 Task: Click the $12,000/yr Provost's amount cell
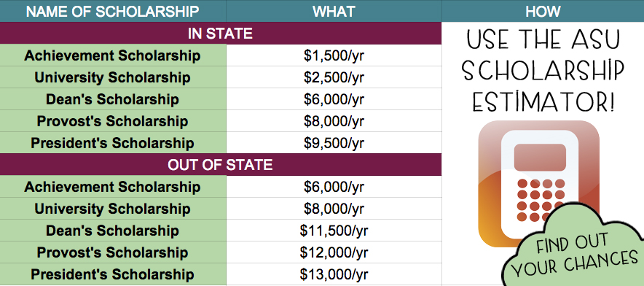coord(334,252)
